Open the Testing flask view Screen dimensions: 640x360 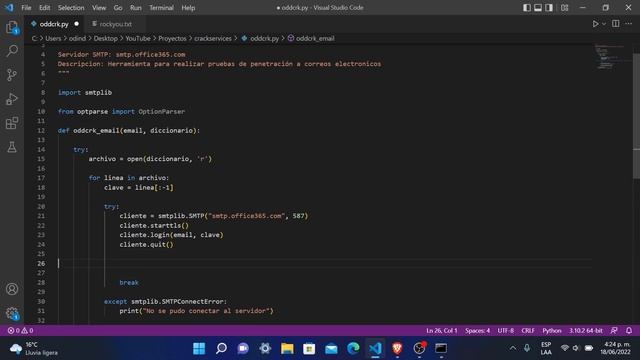[x=12, y=147]
